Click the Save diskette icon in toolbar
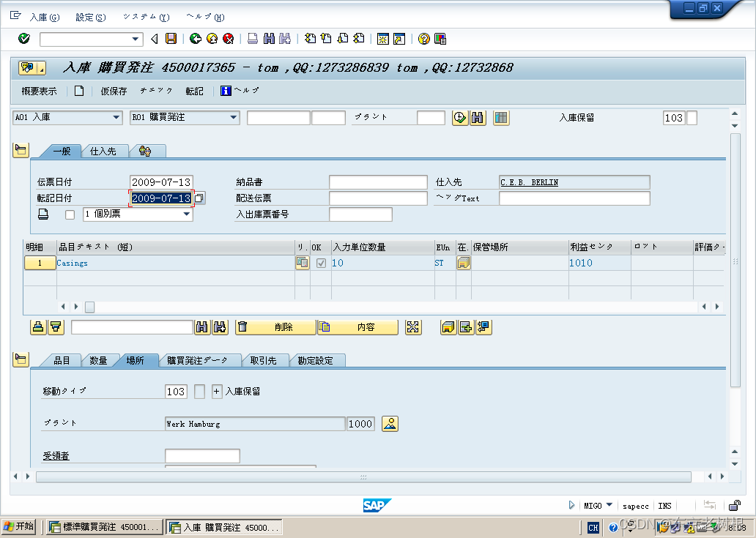 (x=171, y=39)
